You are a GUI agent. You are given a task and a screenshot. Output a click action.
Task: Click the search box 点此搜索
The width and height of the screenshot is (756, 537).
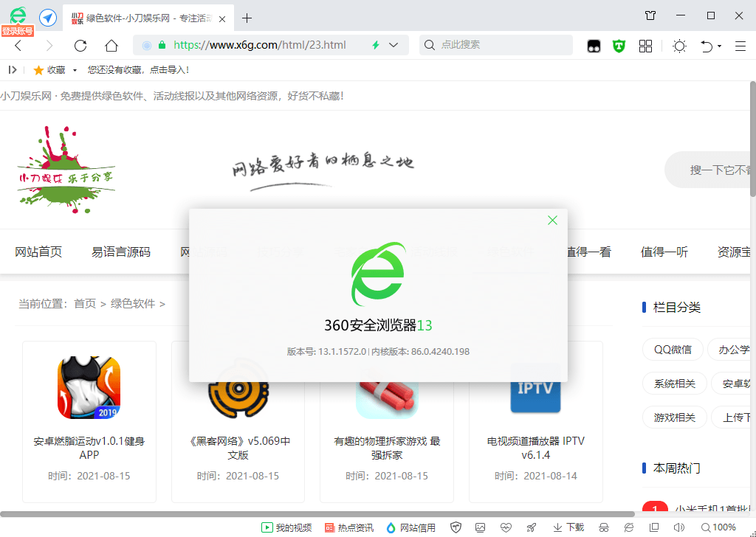496,45
